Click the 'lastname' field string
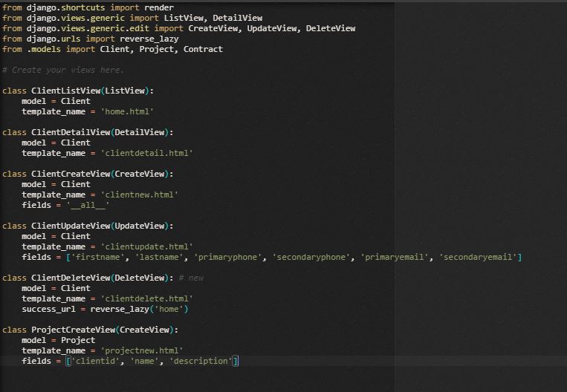This screenshot has height=392, width=567. click(159, 257)
